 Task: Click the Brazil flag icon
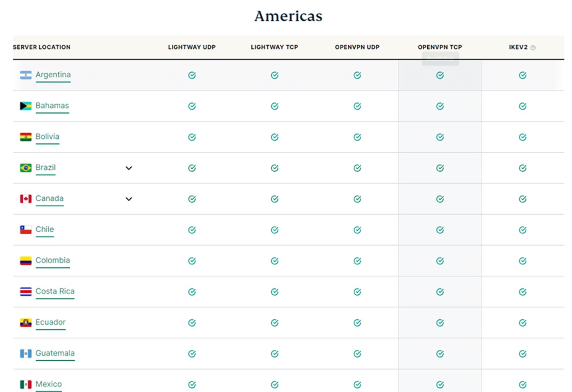coord(26,167)
